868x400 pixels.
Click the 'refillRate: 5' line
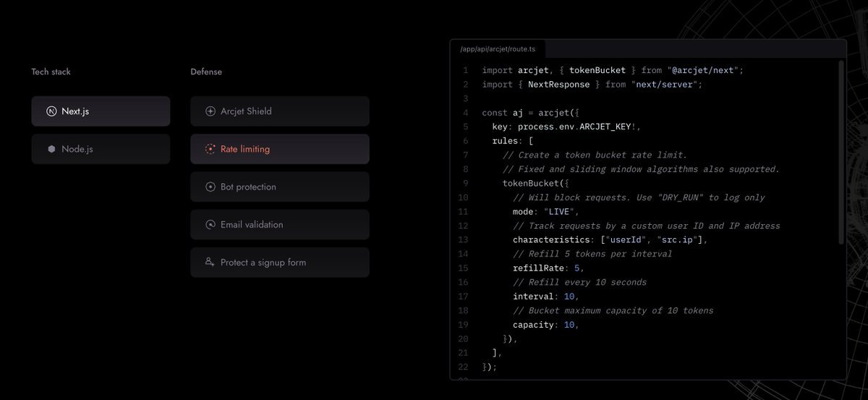tap(548, 268)
